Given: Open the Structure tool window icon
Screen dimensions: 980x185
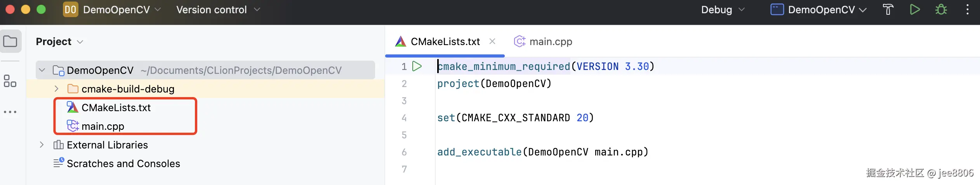Looking at the screenshot, I should click(x=10, y=81).
